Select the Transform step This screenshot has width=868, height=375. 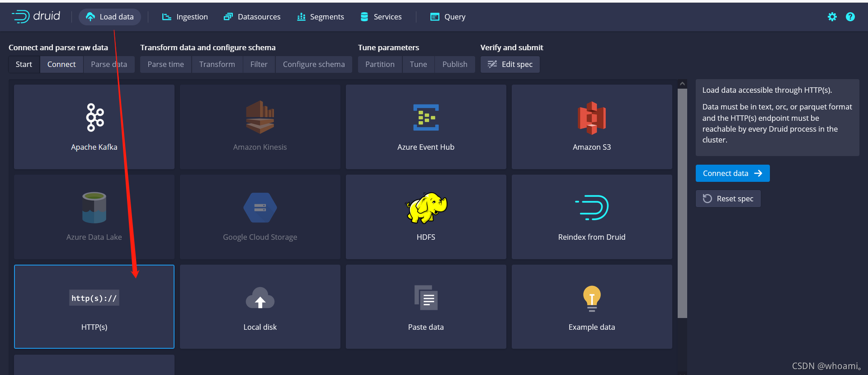217,64
